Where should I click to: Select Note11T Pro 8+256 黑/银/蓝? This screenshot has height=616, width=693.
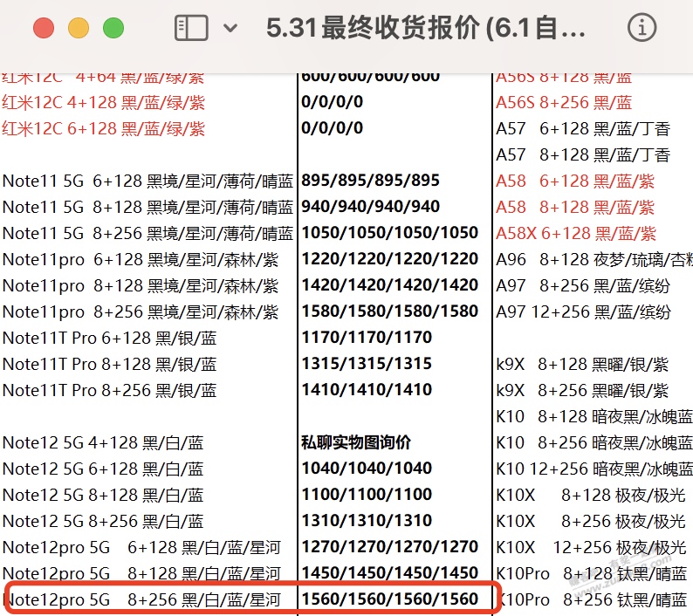click(110, 391)
